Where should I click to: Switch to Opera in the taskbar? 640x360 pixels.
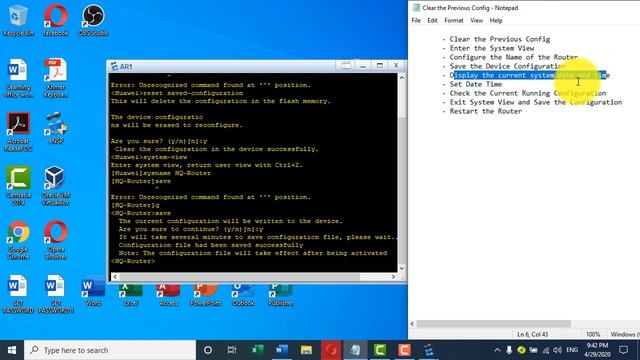(331, 350)
